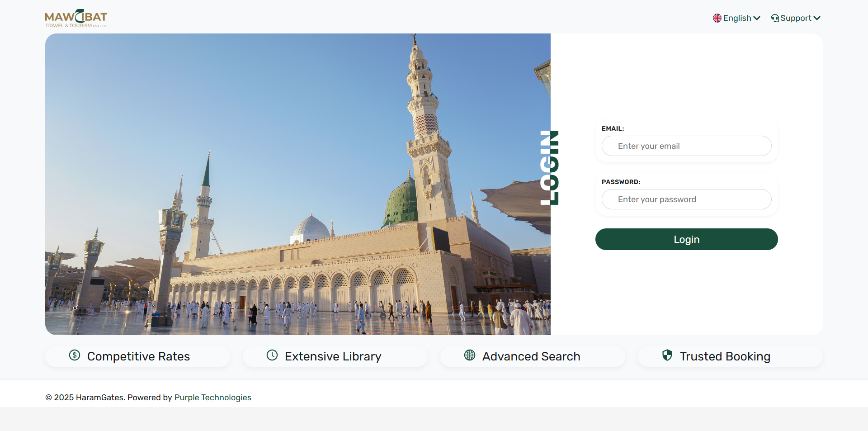Expand the English language chevron
This screenshot has width=868, height=431.
pos(757,18)
